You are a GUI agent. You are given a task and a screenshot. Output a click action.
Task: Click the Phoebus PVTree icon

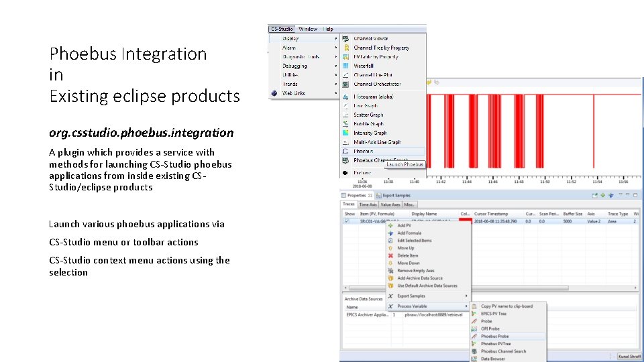(x=474, y=344)
